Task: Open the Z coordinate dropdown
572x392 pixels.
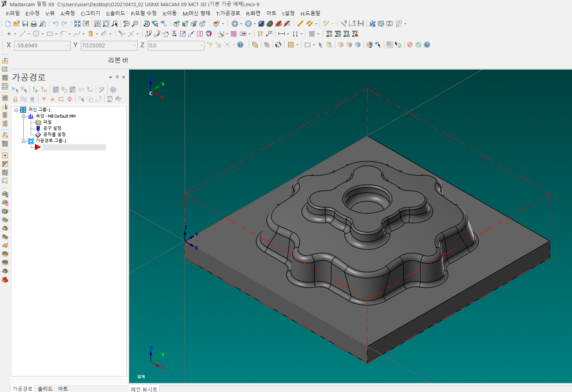Action: coord(202,45)
